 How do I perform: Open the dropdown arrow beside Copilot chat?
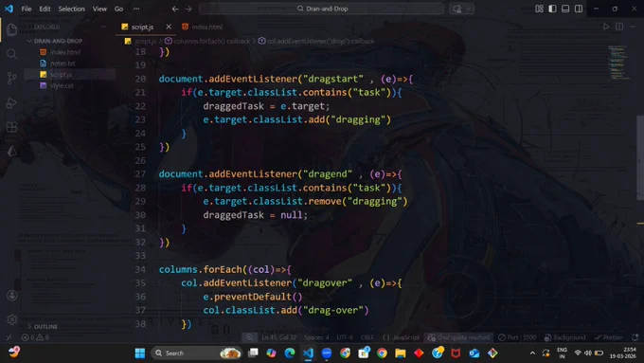click(x=469, y=9)
